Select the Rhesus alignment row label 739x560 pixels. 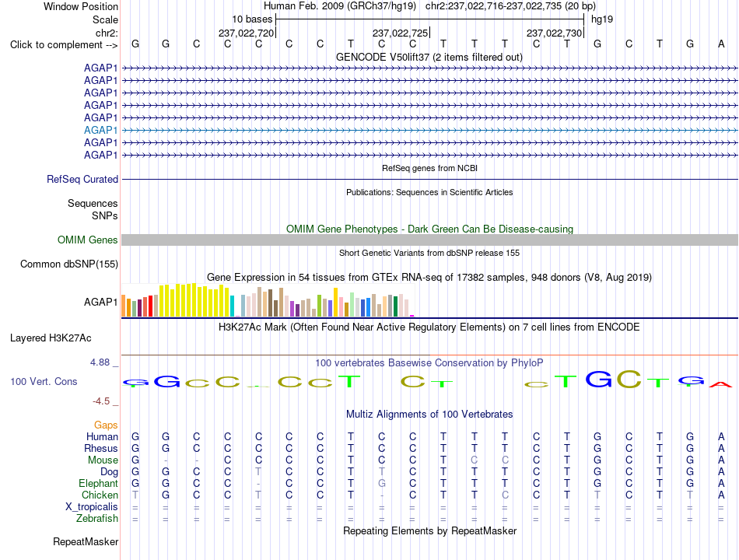tap(101, 448)
